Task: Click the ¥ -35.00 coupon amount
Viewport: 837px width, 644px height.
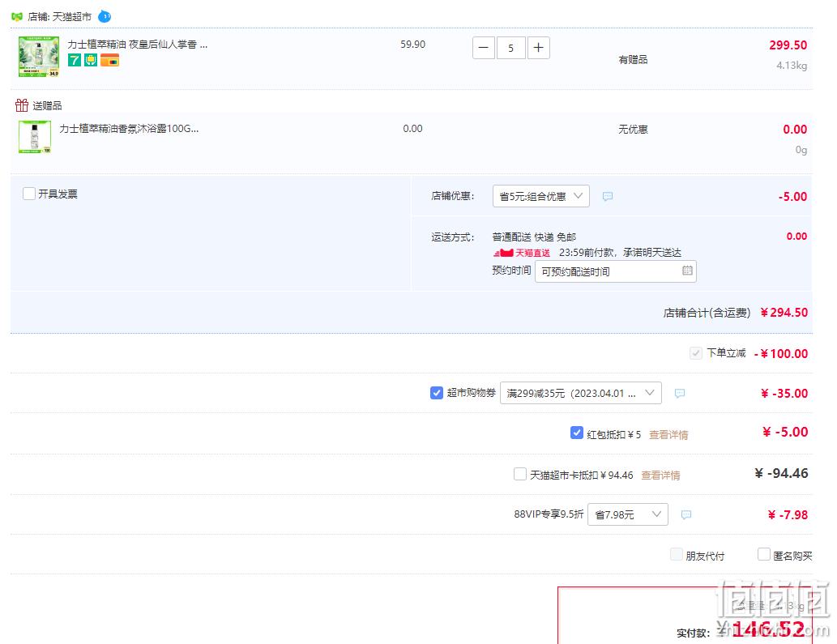Action: pos(784,394)
